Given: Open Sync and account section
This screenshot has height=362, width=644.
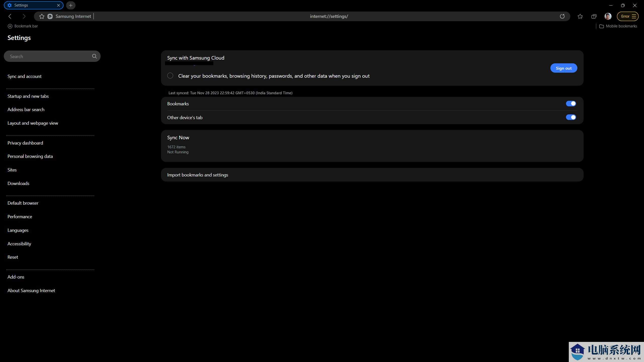Looking at the screenshot, I should coord(24,76).
